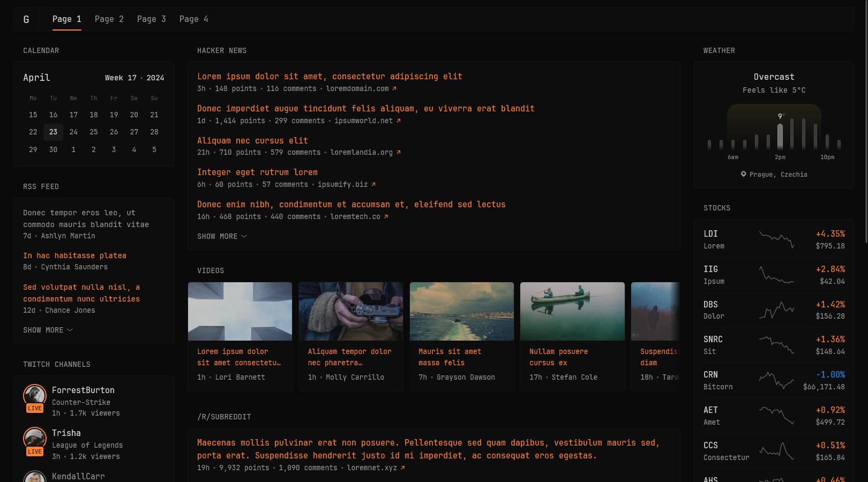The image size is (868, 482).
Task: Switch to the Page 2 tab
Action: [x=109, y=19]
